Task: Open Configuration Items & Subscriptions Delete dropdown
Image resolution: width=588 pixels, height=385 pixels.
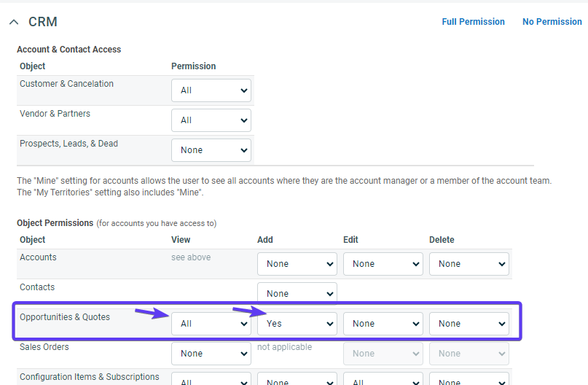Action: tap(469, 381)
